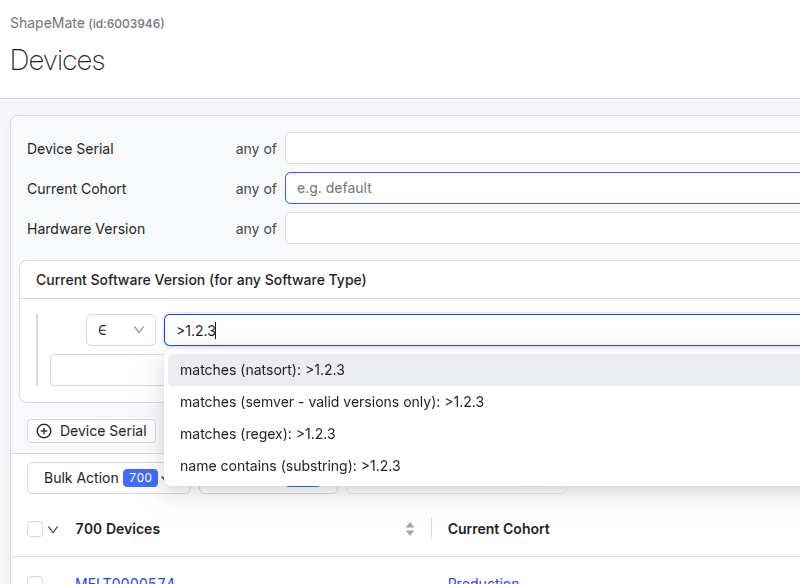Image resolution: width=800 pixels, height=584 pixels.
Task: Expand the selection options chevron beside select-all
Action: 53,529
